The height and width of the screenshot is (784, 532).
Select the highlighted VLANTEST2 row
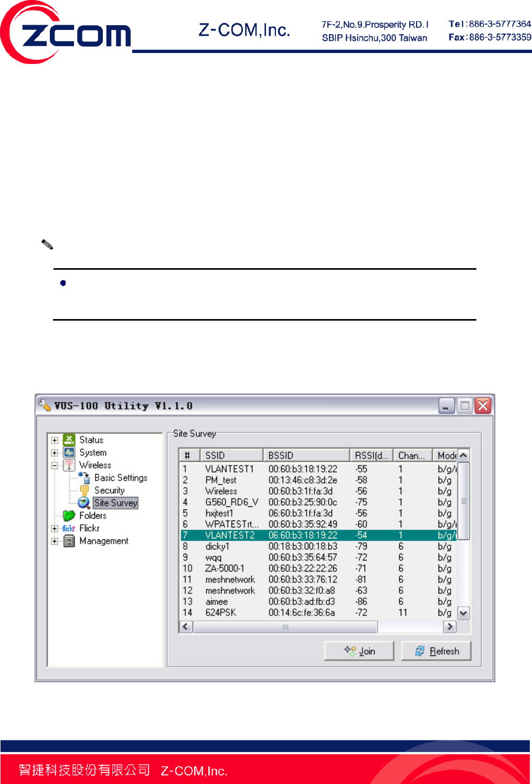click(318, 535)
